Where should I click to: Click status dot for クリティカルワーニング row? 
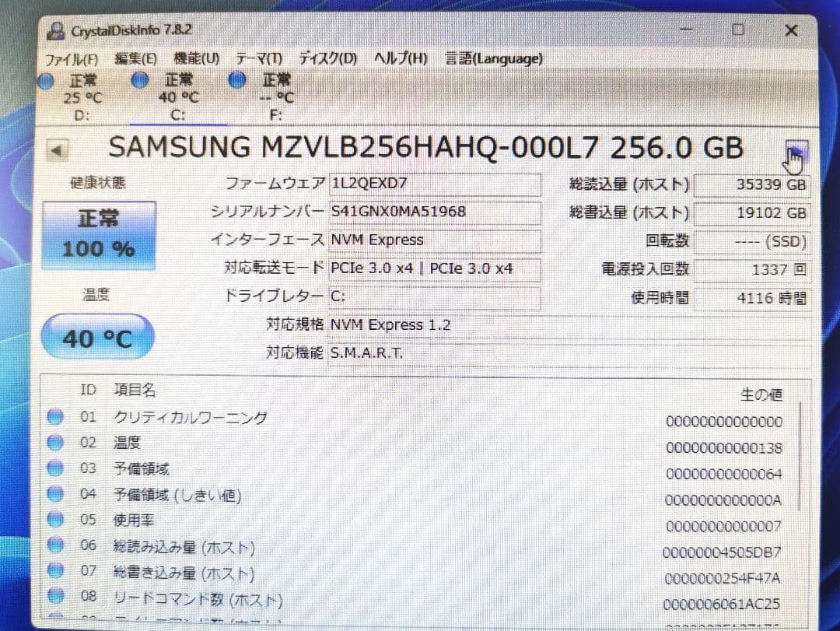pyautogui.click(x=54, y=417)
